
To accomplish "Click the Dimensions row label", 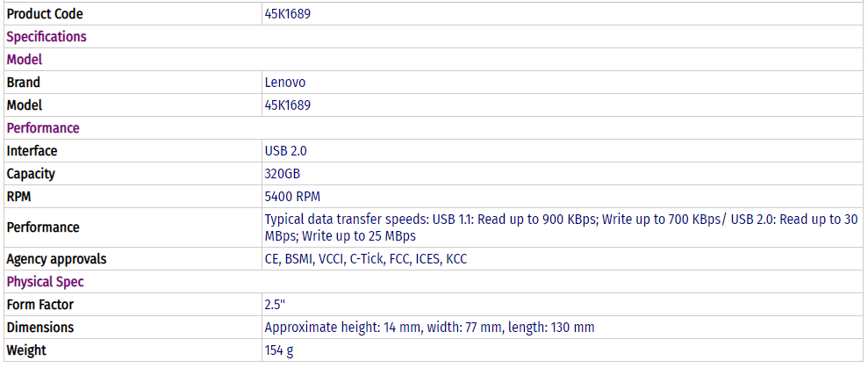I will coord(40,328).
